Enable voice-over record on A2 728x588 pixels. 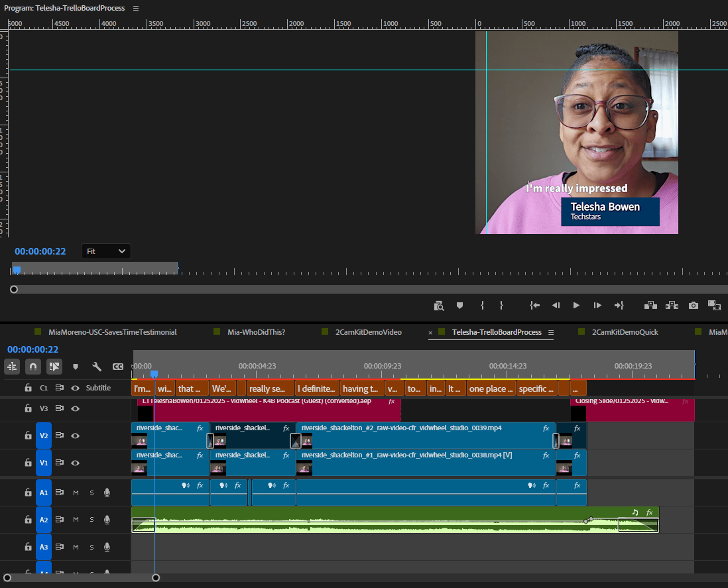[x=107, y=520]
